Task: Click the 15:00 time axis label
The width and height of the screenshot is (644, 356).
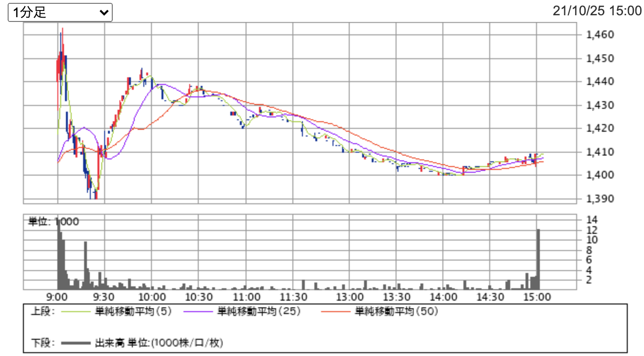Action: click(537, 297)
